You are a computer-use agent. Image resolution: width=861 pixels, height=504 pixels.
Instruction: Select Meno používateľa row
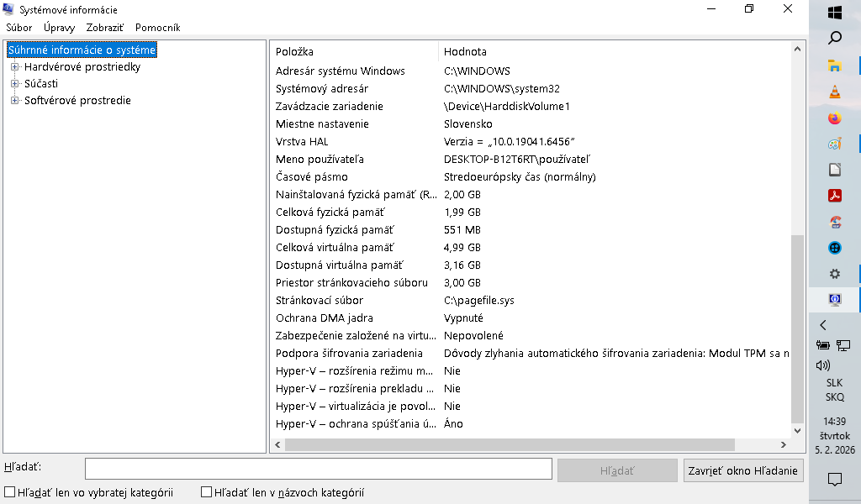(531, 159)
